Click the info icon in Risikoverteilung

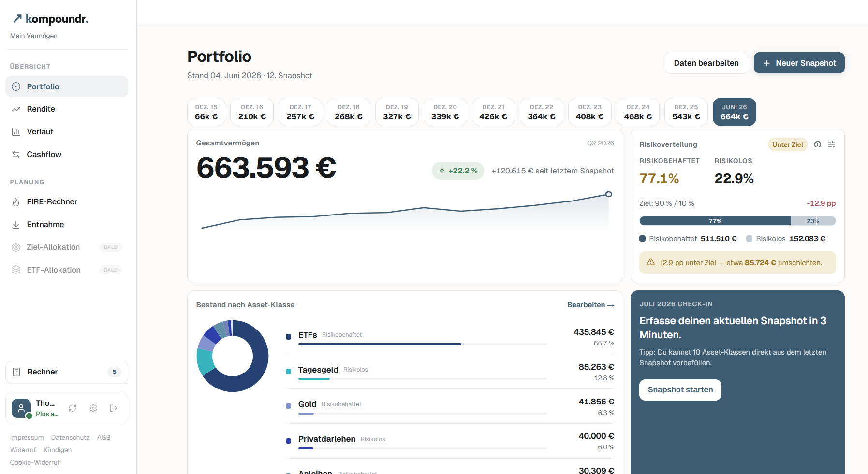(x=818, y=144)
